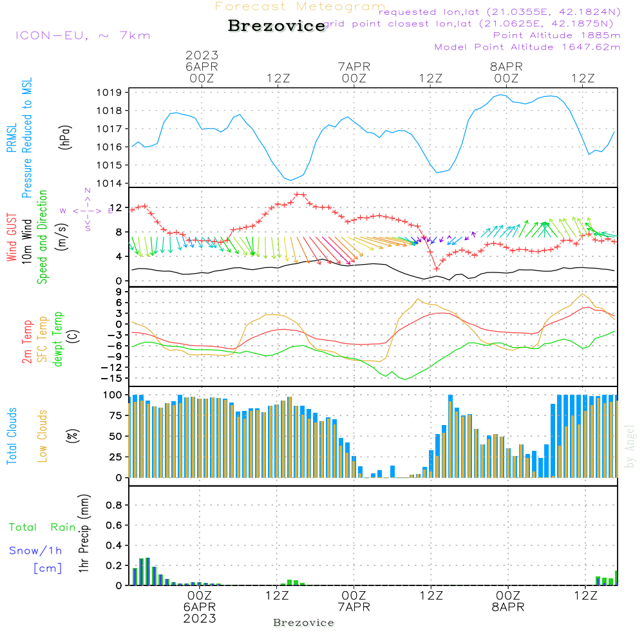Click the '00Z 8APR' label below the precipitation chart

tap(508, 601)
